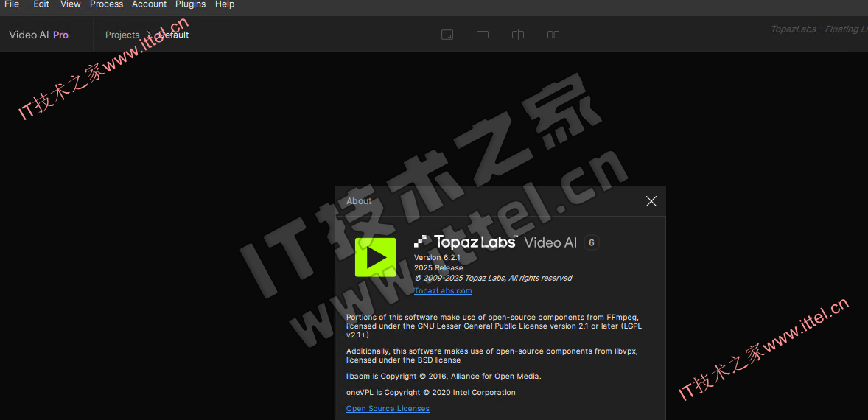This screenshot has height=420, width=868.
Task: Click the TopazLabs Floating License text
Action: (x=819, y=29)
